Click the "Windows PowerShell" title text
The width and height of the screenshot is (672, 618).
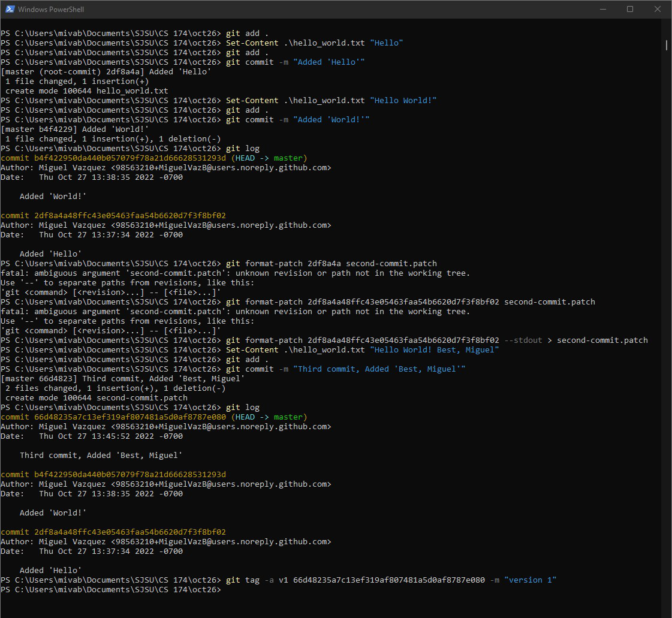[50, 9]
